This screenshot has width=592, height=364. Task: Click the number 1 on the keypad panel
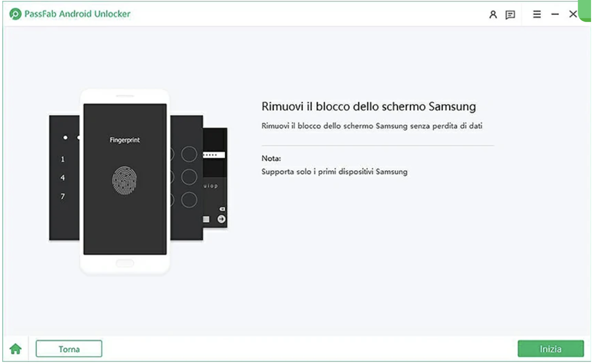(63, 160)
